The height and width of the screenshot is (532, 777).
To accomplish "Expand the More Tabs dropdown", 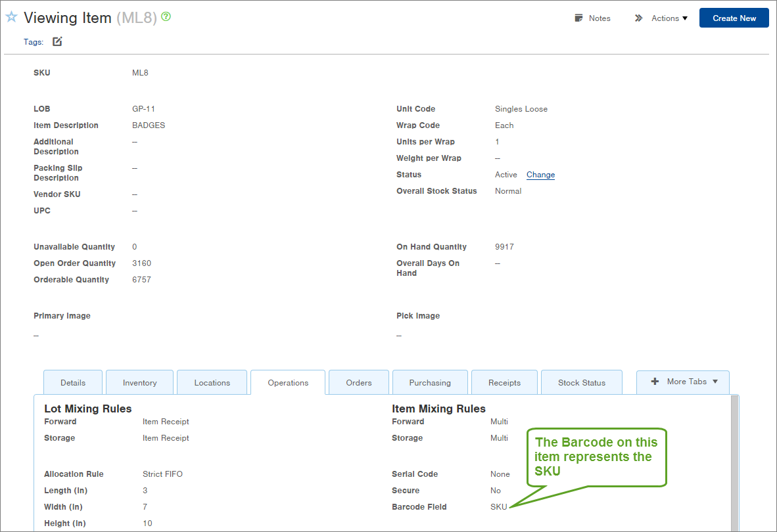I will click(683, 382).
